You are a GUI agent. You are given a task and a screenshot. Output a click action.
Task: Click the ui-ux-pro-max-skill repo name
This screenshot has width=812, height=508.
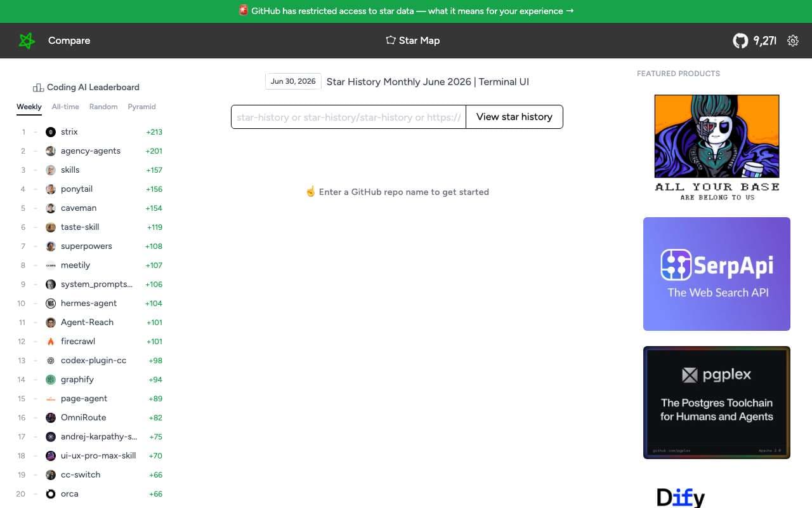coord(98,456)
